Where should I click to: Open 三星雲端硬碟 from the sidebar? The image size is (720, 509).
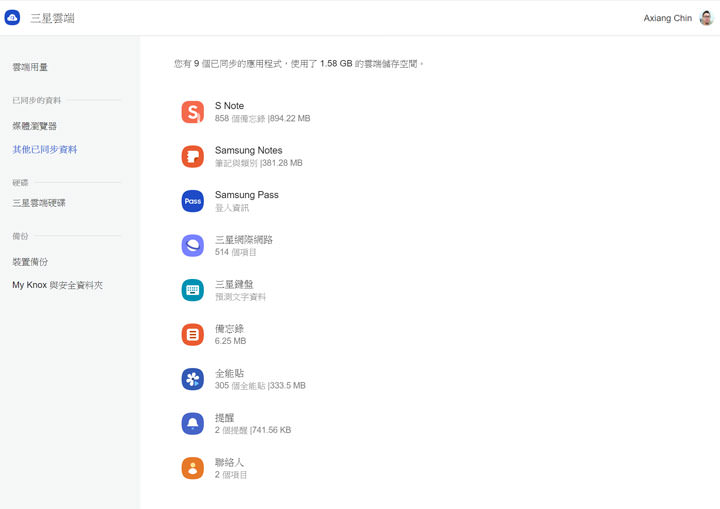pyautogui.click(x=39, y=203)
